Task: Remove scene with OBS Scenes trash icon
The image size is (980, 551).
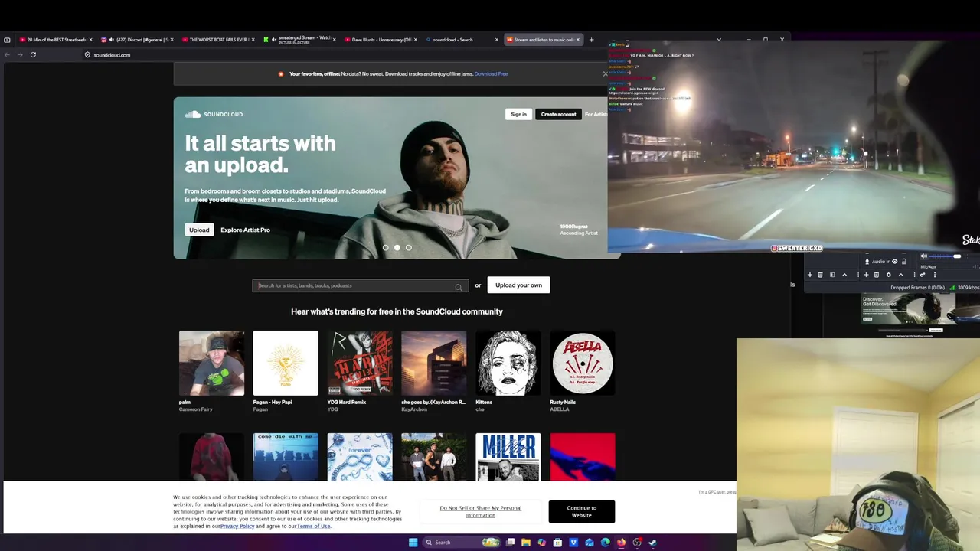Action: (820, 275)
